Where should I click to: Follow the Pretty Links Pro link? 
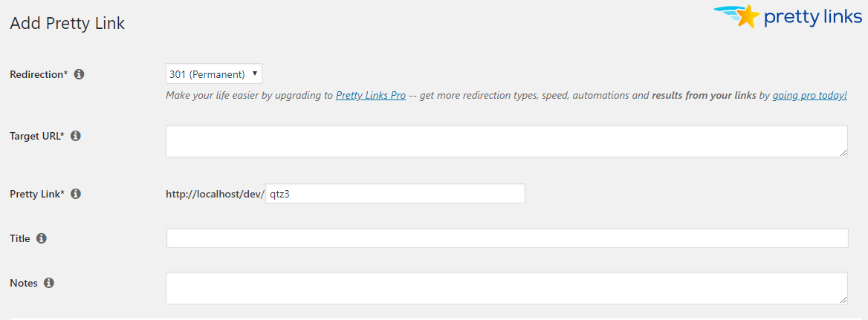click(x=370, y=96)
